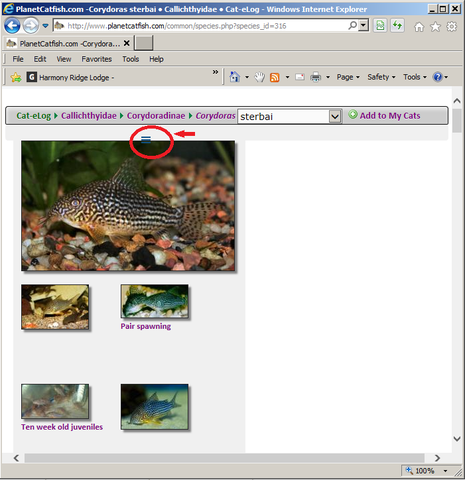The width and height of the screenshot is (465, 480).
Task: Click the address bar search magnifier icon
Action: tap(352, 25)
